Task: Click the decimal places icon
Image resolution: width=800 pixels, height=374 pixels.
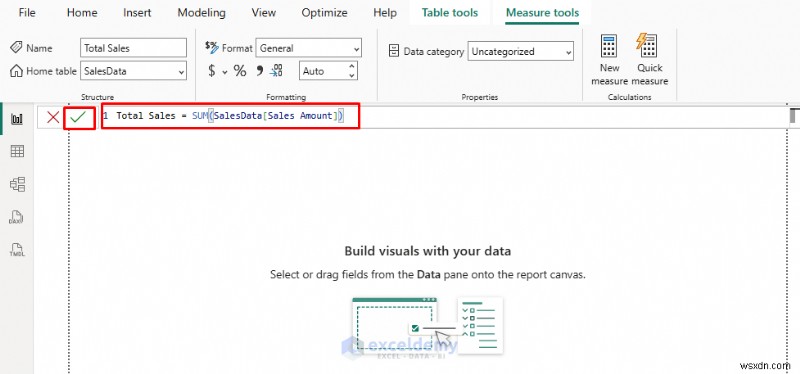Action: pos(277,70)
